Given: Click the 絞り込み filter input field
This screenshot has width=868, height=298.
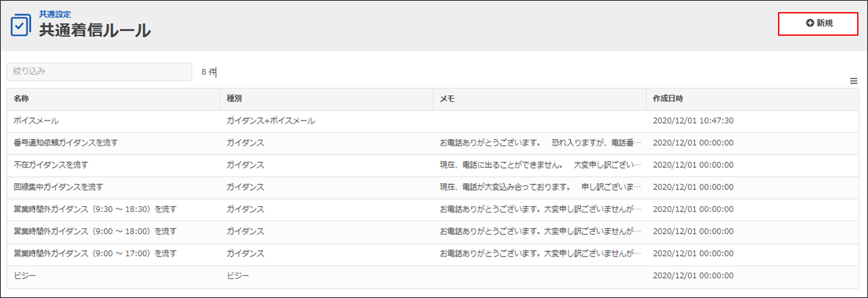Looking at the screenshot, I should pos(99,72).
